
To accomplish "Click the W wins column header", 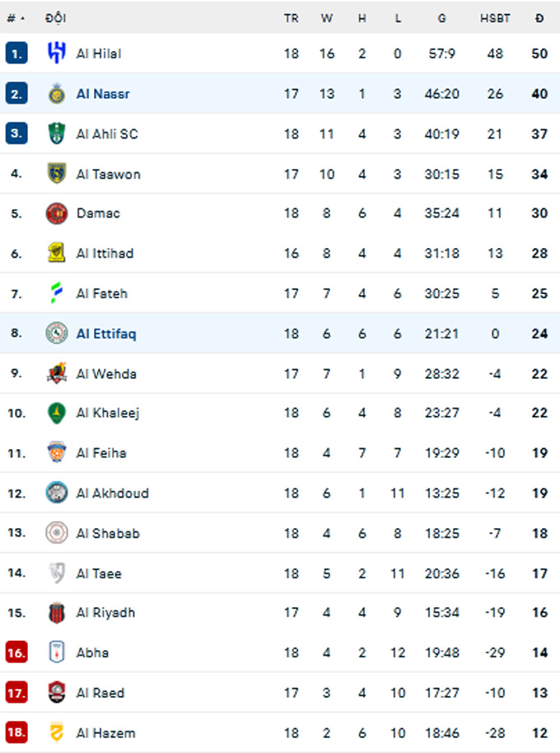I will tap(327, 18).
